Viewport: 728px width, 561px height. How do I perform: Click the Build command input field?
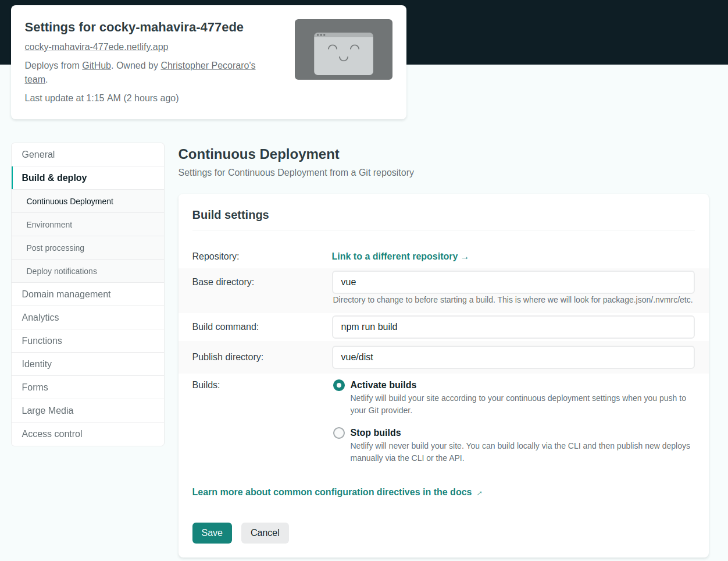pyautogui.click(x=513, y=326)
